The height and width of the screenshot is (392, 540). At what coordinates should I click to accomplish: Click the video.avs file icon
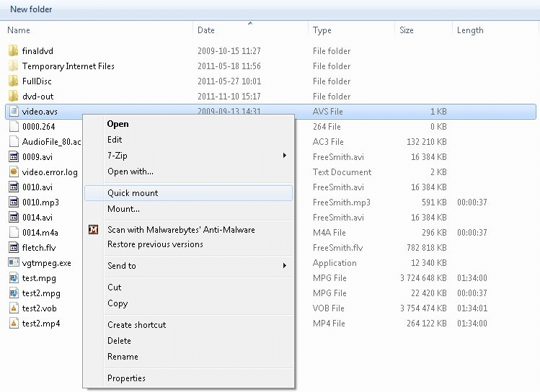(x=14, y=111)
